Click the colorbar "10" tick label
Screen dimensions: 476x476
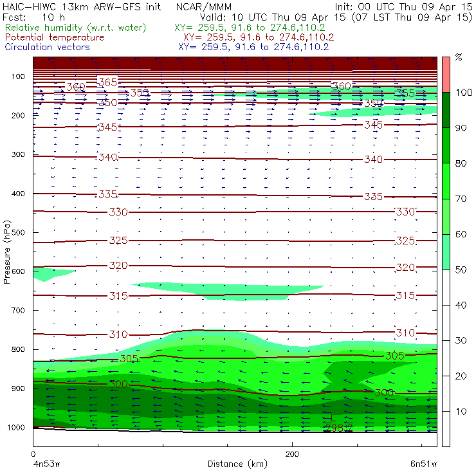pyautogui.click(x=461, y=412)
